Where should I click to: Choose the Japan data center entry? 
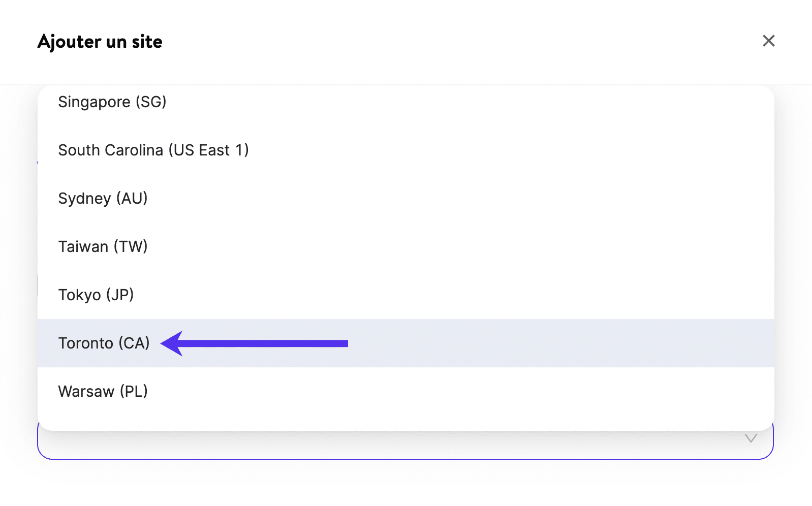coord(96,295)
